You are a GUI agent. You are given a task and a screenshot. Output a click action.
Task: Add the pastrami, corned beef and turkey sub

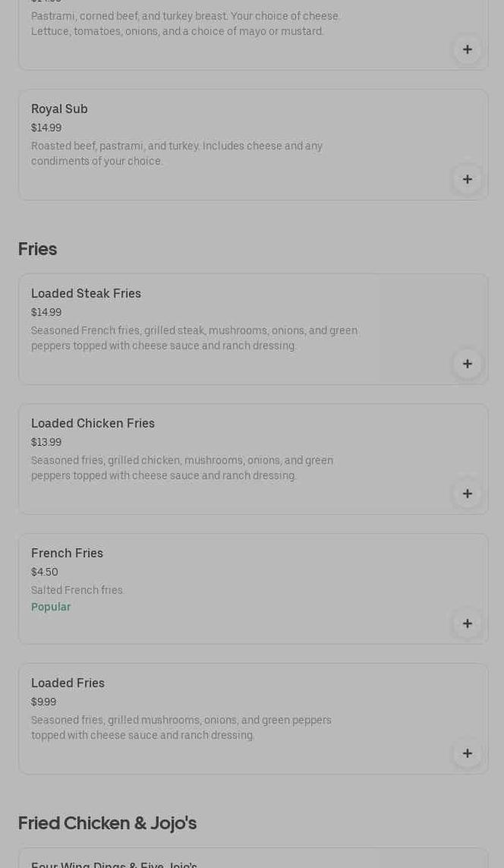point(467,49)
